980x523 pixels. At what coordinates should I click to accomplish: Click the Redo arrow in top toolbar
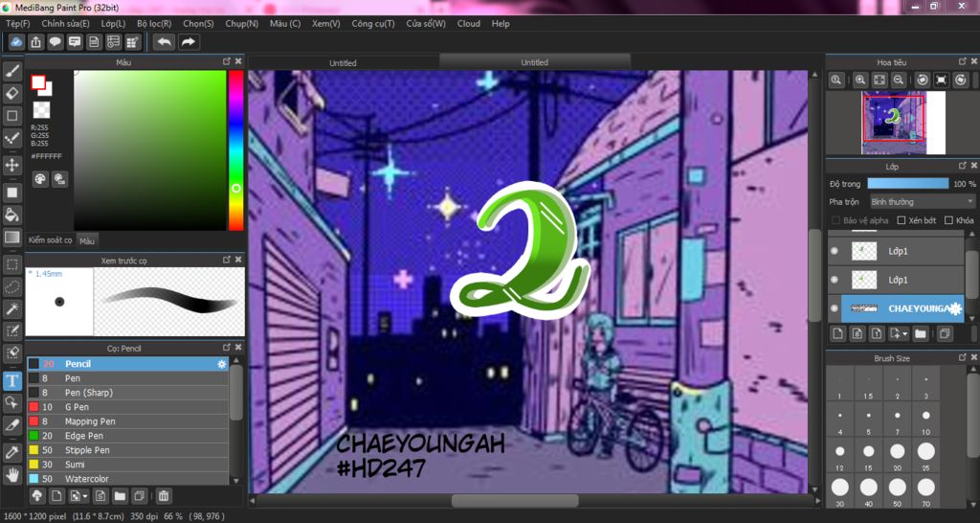[189, 42]
